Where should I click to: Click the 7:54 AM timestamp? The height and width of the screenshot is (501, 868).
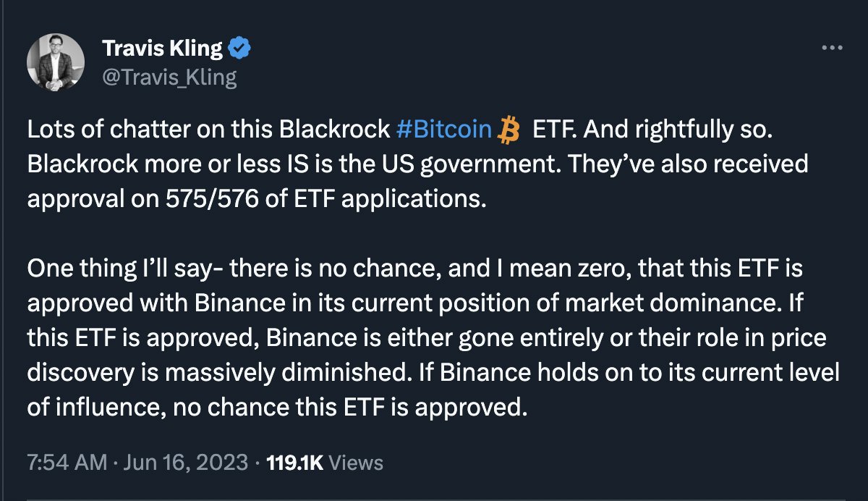(x=66, y=462)
